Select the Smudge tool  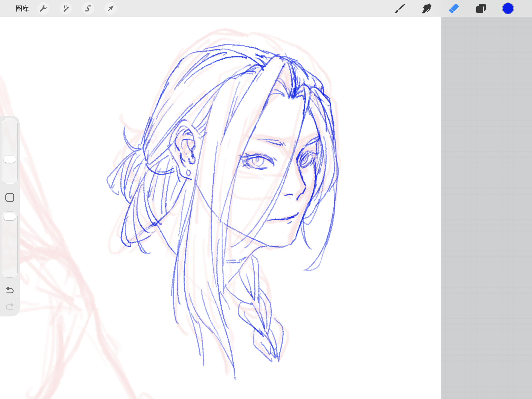[x=427, y=9]
